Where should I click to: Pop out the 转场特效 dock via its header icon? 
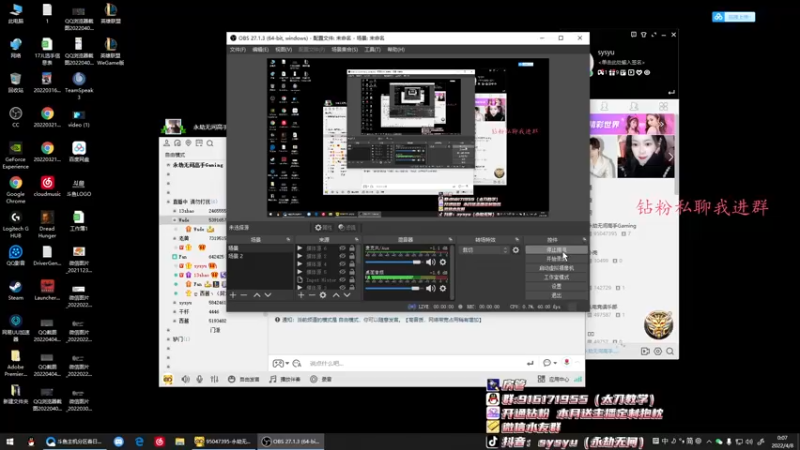click(x=517, y=239)
